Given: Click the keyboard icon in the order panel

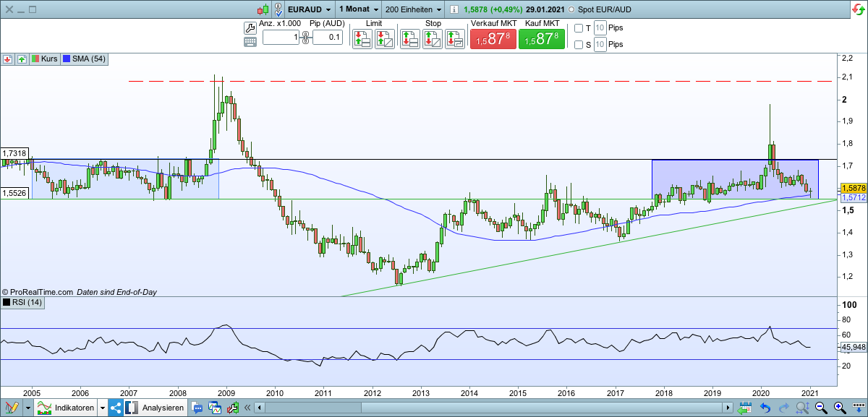Looking at the screenshot, I should [x=250, y=42].
